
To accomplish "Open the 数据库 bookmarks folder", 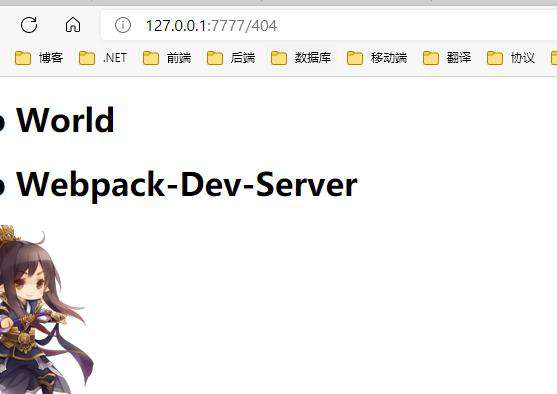I will tap(301, 58).
